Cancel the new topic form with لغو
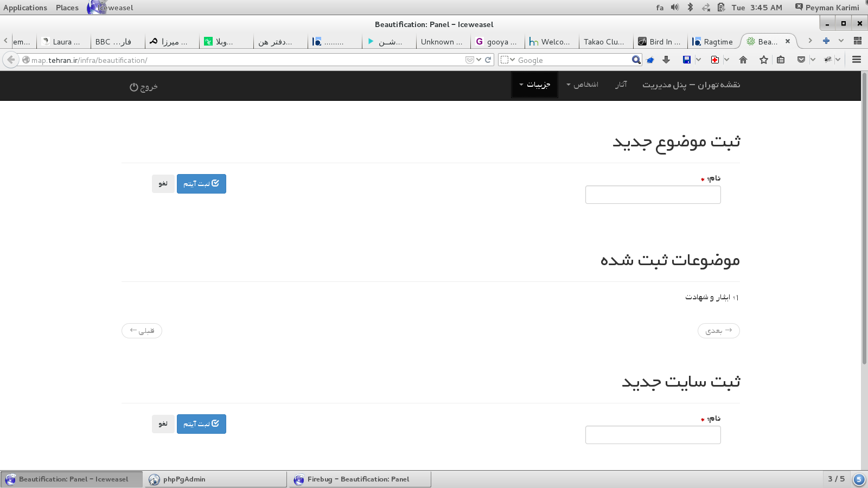868x488 pixels. 163,184
